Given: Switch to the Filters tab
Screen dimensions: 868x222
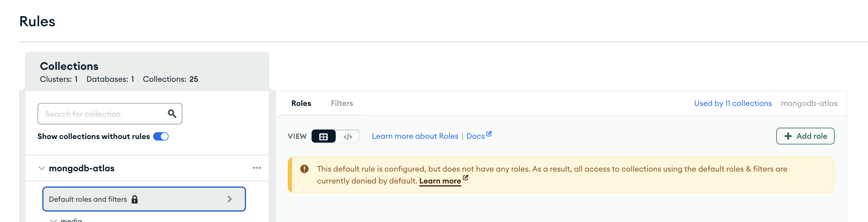Looking at the screenshot, I should (342, 103).
